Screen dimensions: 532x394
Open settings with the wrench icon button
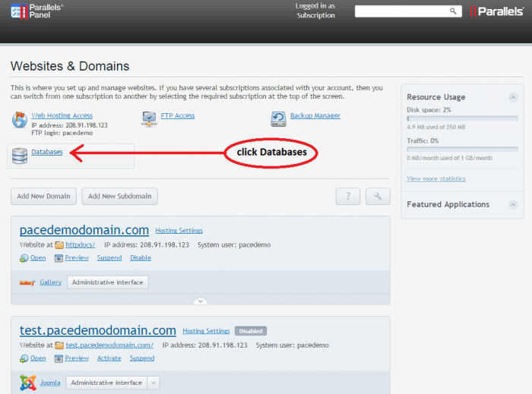click(378, 196)
